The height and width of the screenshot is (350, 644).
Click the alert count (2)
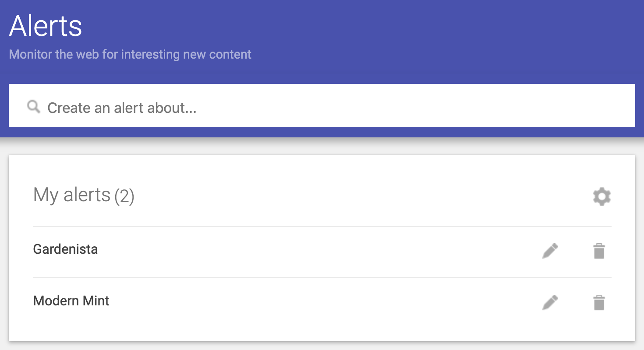point(124,196)
